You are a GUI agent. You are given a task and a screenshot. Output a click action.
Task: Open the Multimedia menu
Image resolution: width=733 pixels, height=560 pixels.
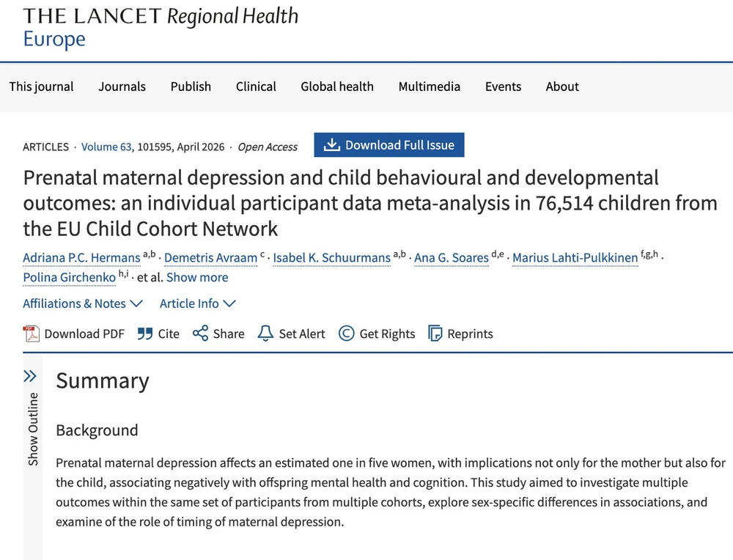click(430, 86)
